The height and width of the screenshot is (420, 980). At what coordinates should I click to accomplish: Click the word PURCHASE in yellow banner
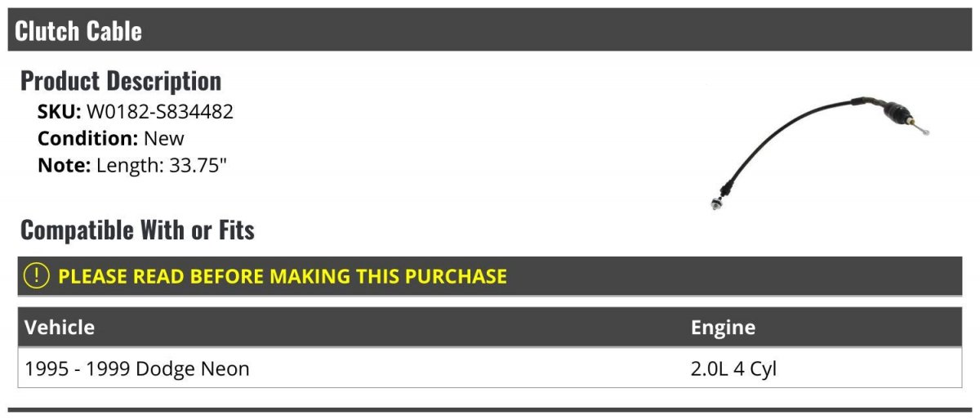point(454,276)
